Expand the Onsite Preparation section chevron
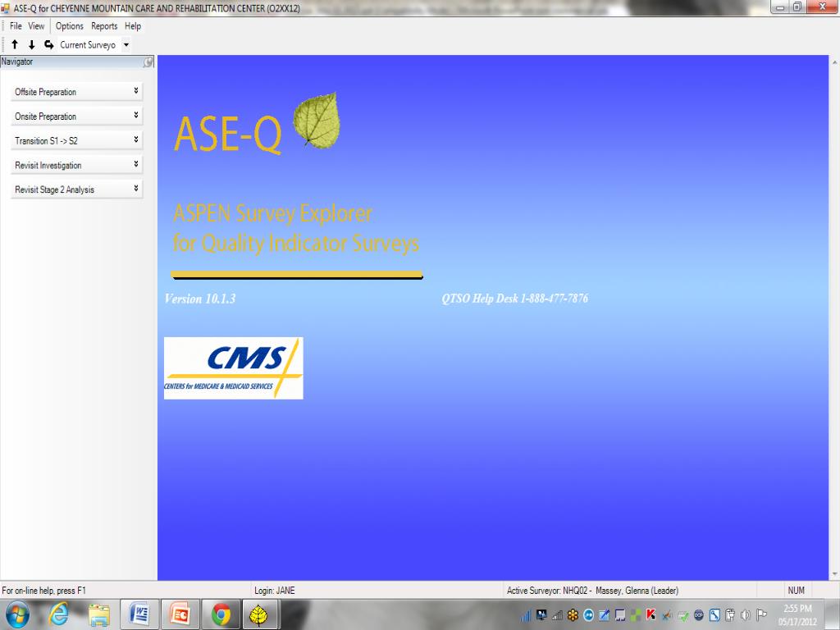 136,115
